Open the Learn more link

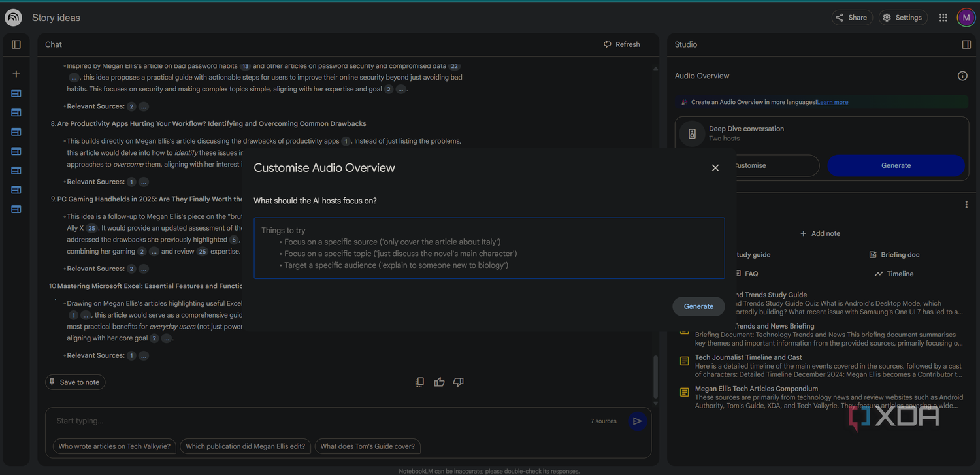[832, 102]
